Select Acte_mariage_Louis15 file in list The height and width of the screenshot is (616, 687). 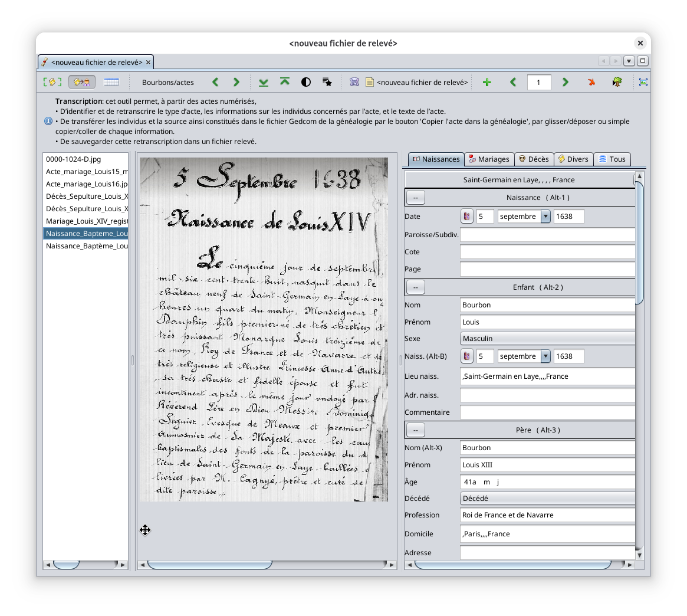point(86,172)
